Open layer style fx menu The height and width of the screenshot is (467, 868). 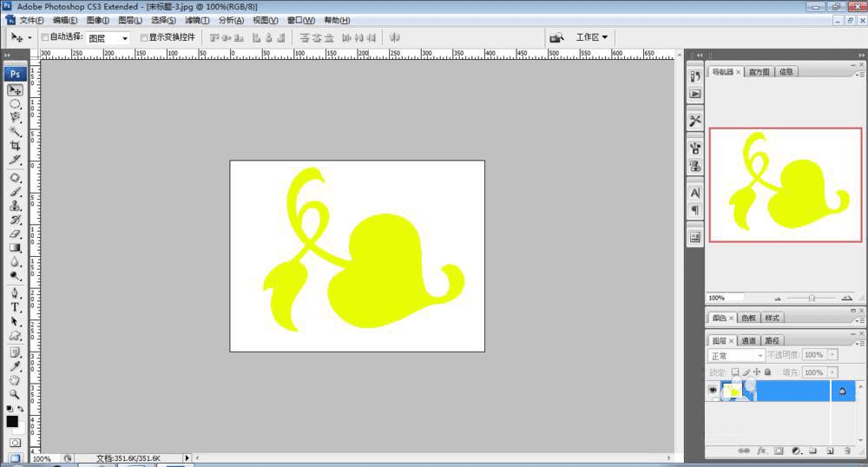[761, 451]
